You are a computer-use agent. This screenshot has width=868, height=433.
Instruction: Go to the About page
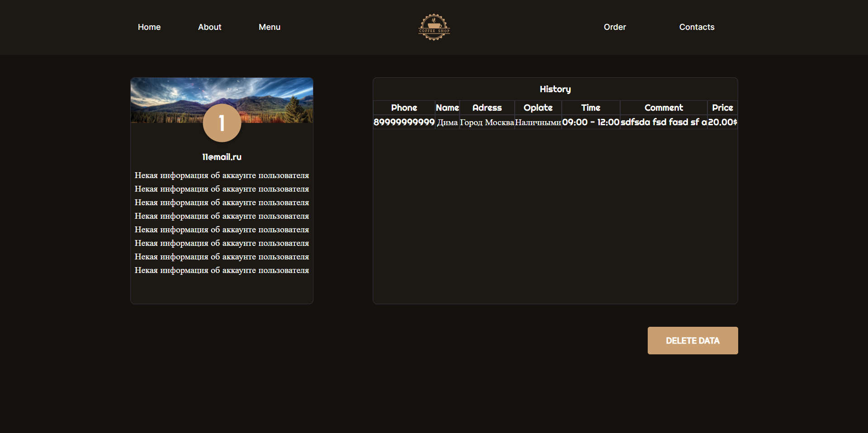[209, 27]
